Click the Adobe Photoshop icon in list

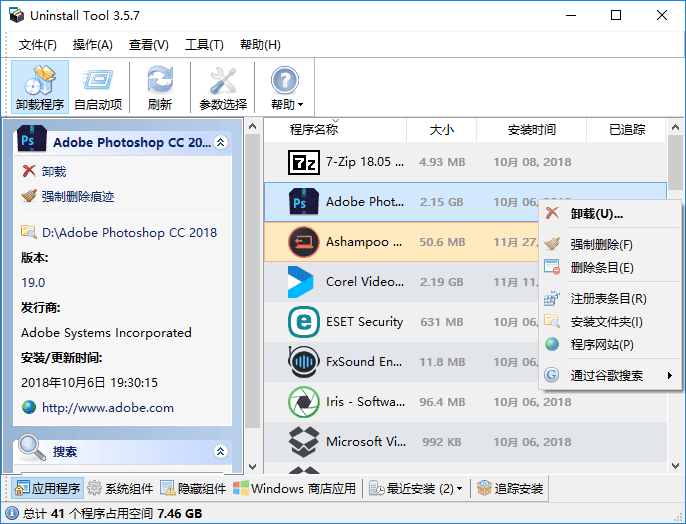304,202
